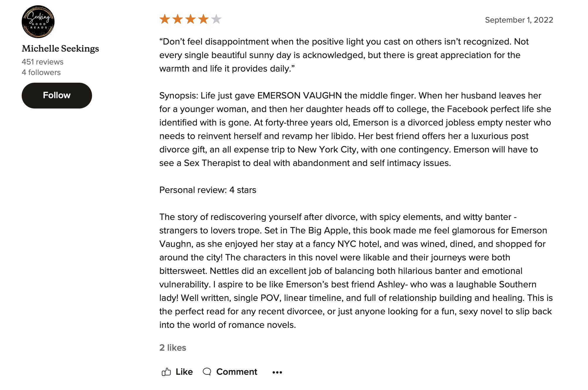
Task: Click the "Personal review: 4 stars" line
Action: click(x=208, y=190)
